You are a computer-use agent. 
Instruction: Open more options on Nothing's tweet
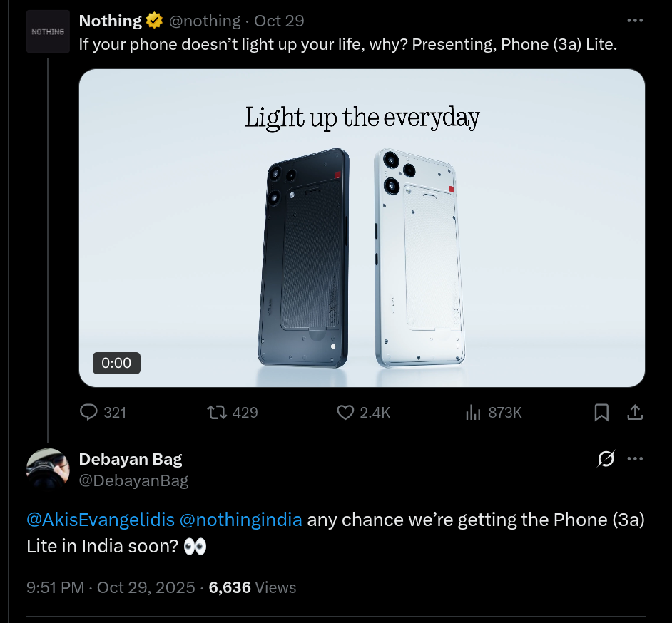coord(635,21)
